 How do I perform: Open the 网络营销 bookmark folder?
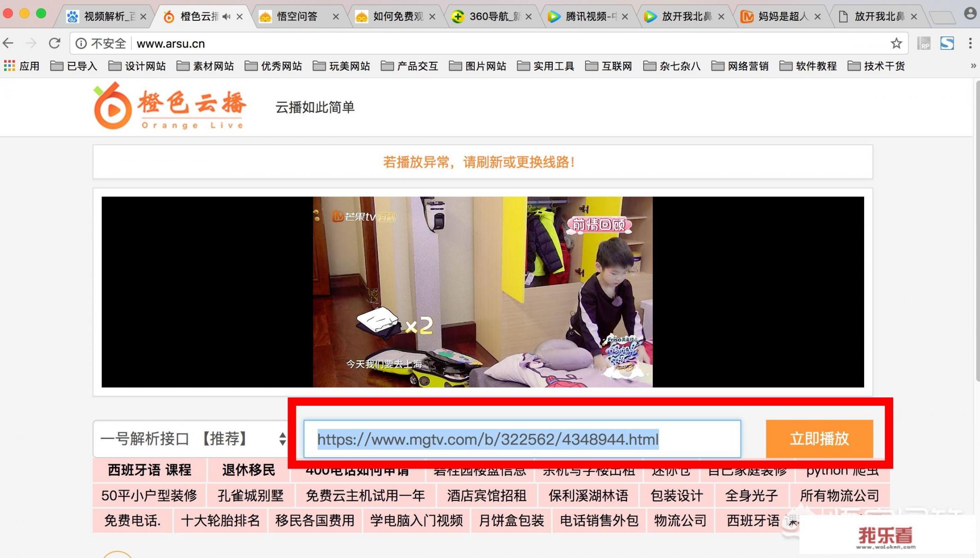point(740,66)
